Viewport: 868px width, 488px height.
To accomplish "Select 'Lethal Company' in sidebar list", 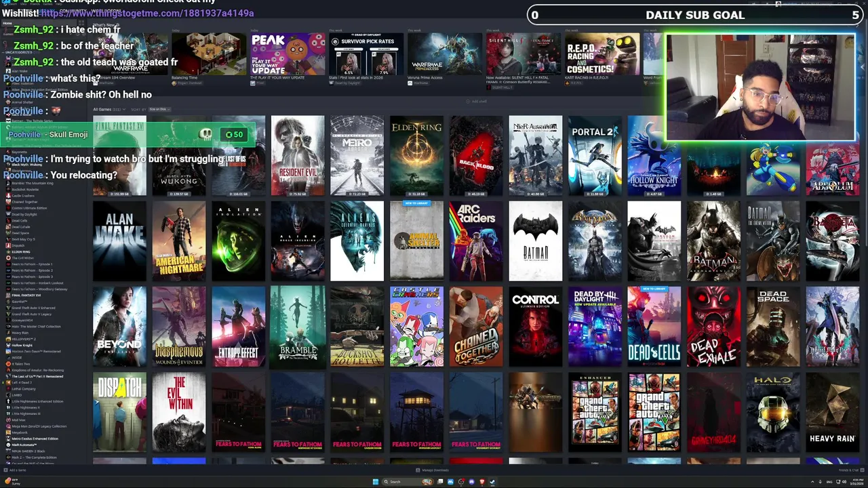I will [x=24, y=389].
